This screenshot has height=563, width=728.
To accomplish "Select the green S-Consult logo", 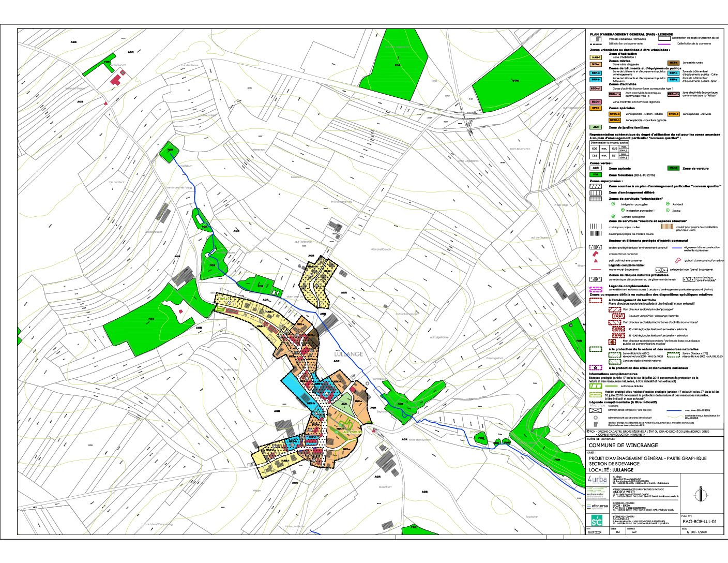I will [597, 520].
